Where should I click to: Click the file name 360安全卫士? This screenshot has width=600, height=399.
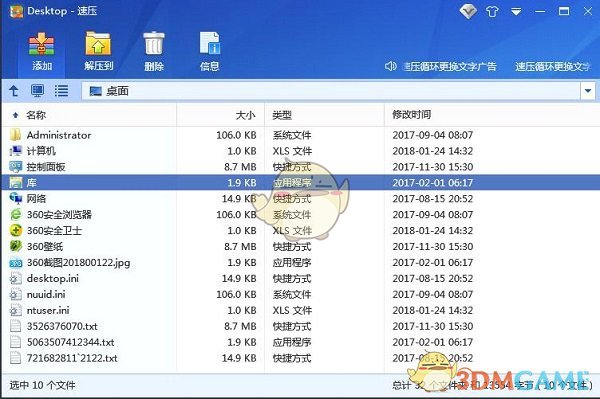[x=54, y=231]
